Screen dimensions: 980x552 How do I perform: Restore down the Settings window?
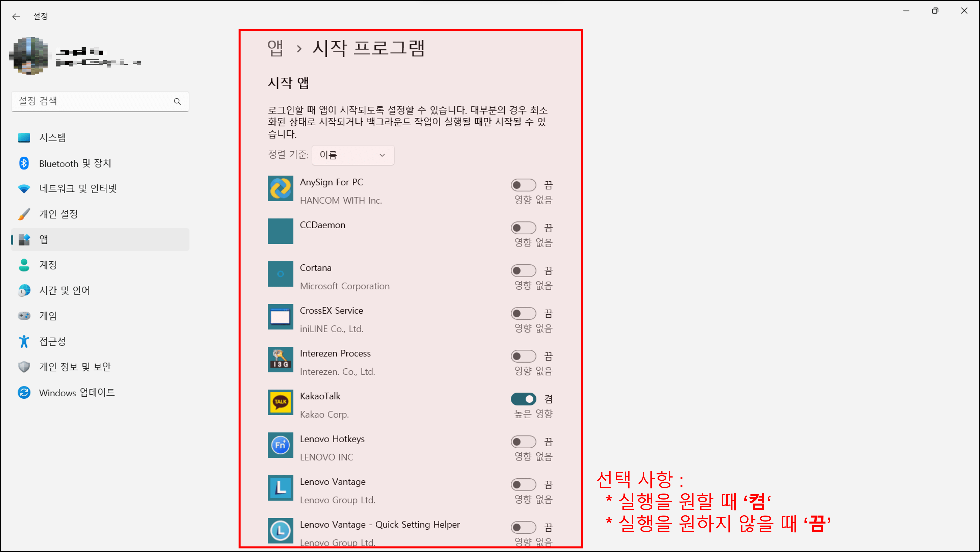point(935,11)
